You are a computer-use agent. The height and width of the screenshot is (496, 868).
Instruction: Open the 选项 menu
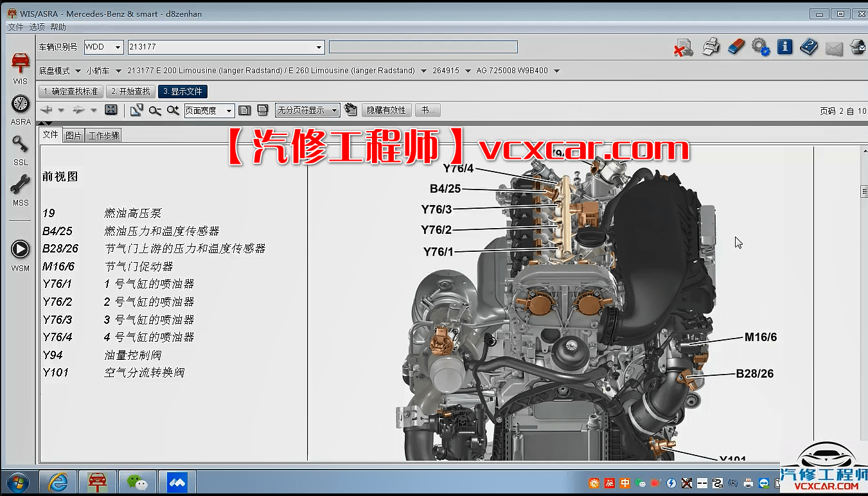(37, 27)
